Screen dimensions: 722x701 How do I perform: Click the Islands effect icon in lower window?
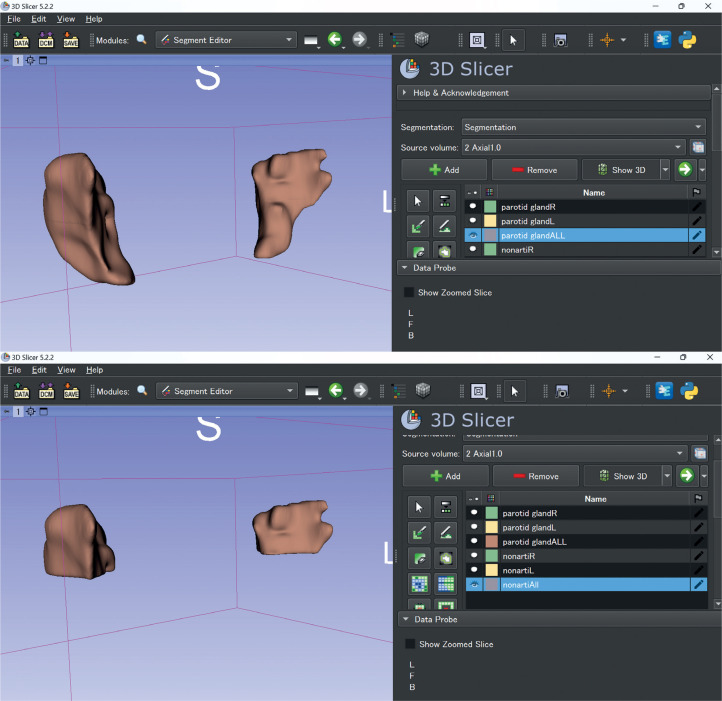tap(419, 584)
